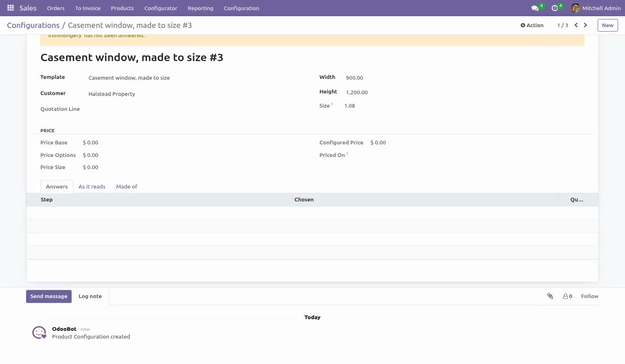Open the activities clock icon

tap(554, 8)
